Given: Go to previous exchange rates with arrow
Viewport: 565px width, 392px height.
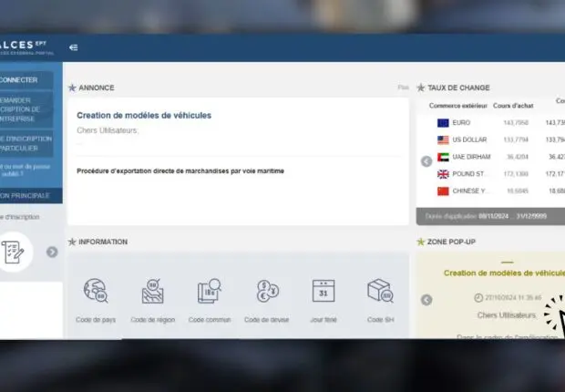Looking at the screenshot, I should click(426, 161).
